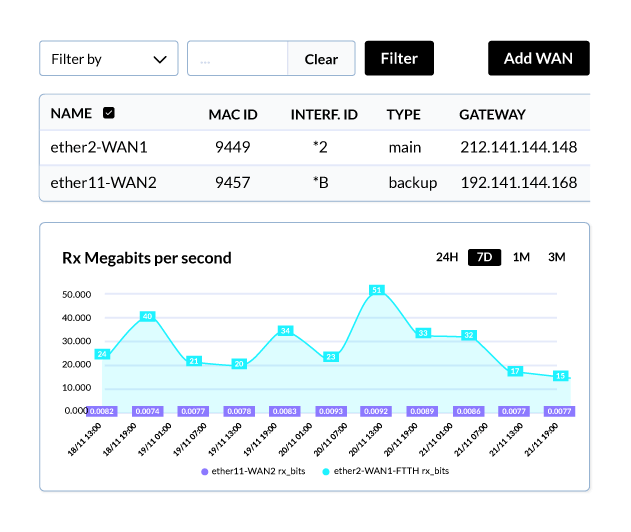
Task: Click gateway 192.141.144.168
Action: 519,183
